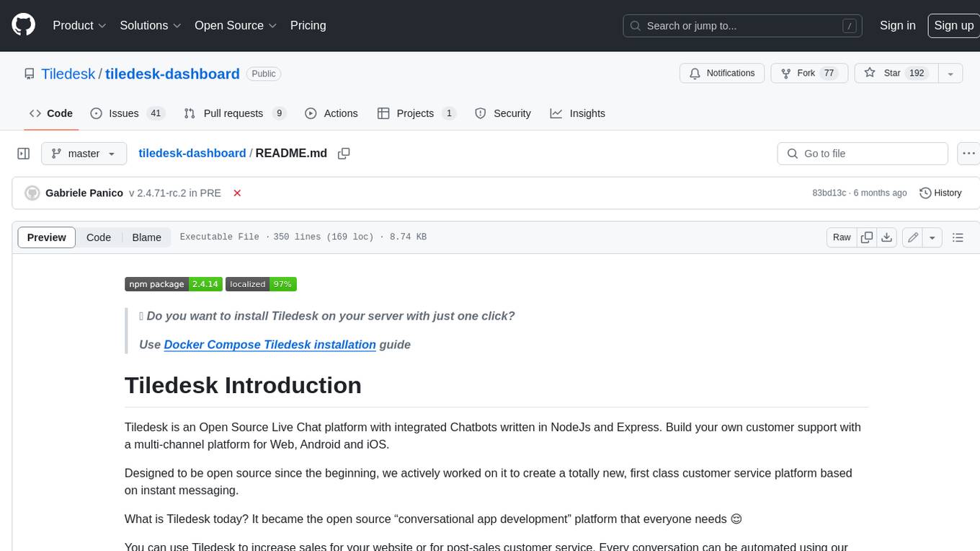Open the master branch selector

(84, 154)
